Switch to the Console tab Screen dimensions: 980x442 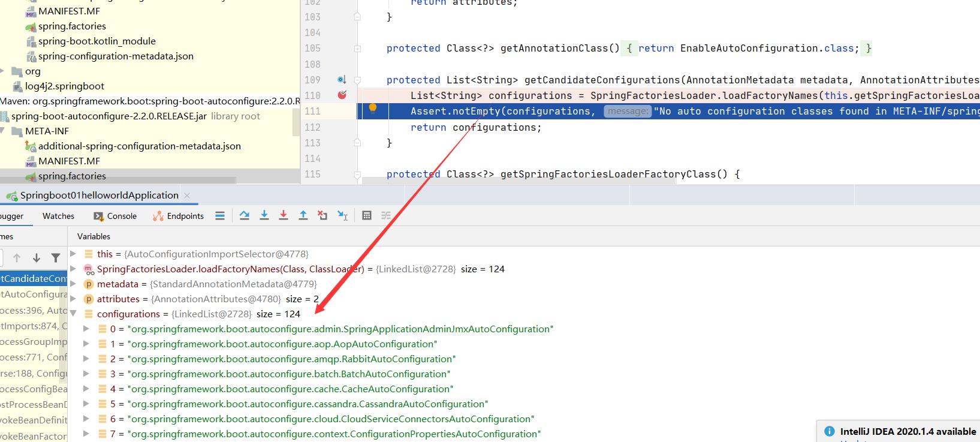click(115, 216)
